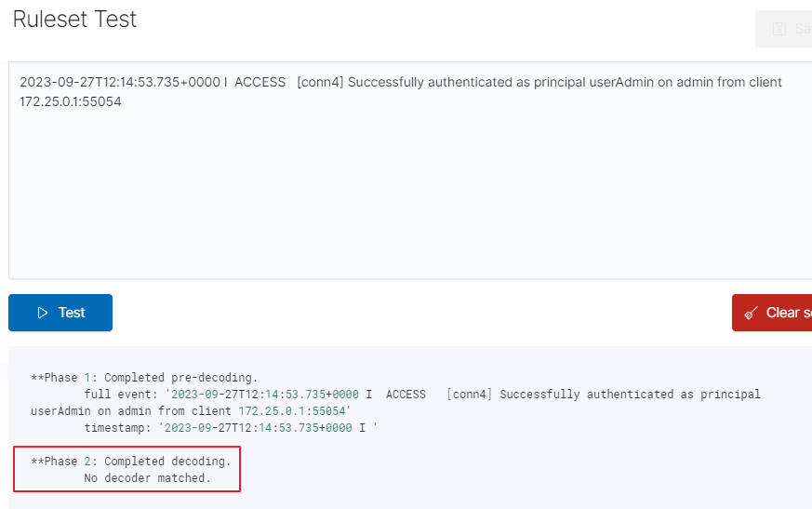Click the green client IP in the output
This screenshot has width=812, height=509.
click(x=291, y=411)
